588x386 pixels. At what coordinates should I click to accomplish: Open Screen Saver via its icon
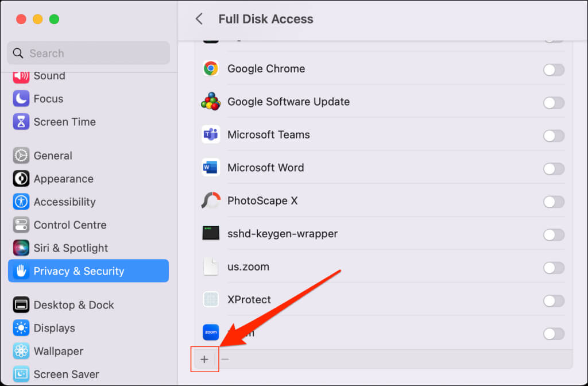21,374
